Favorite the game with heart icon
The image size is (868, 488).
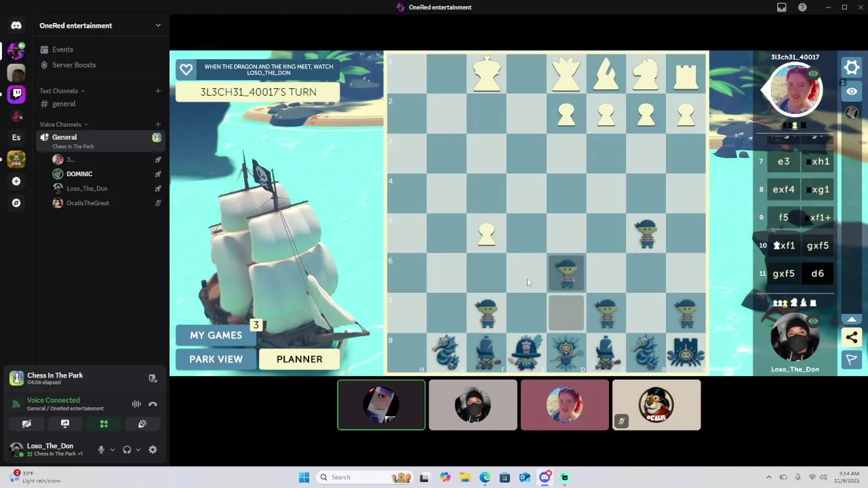click(186, 69)
